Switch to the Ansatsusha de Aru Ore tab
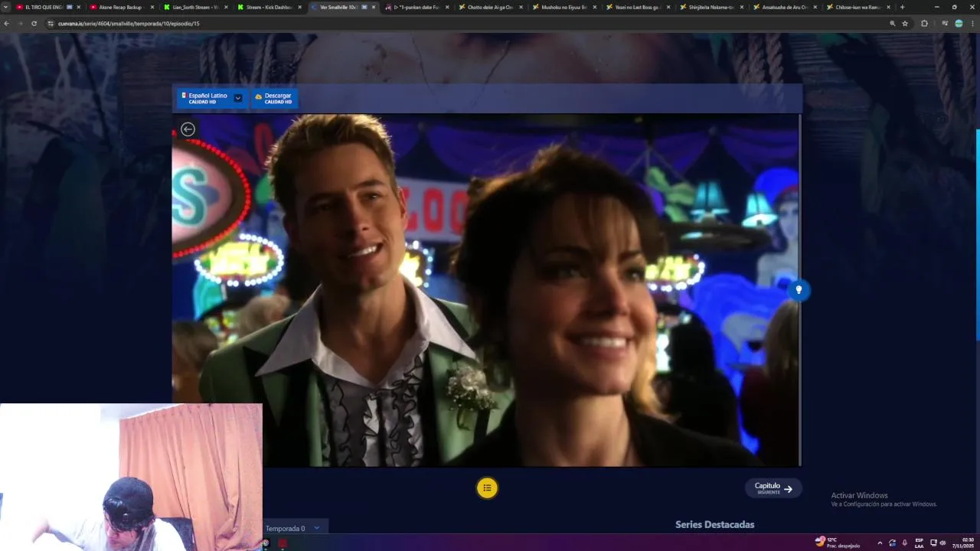 click(x=786, y=7)
